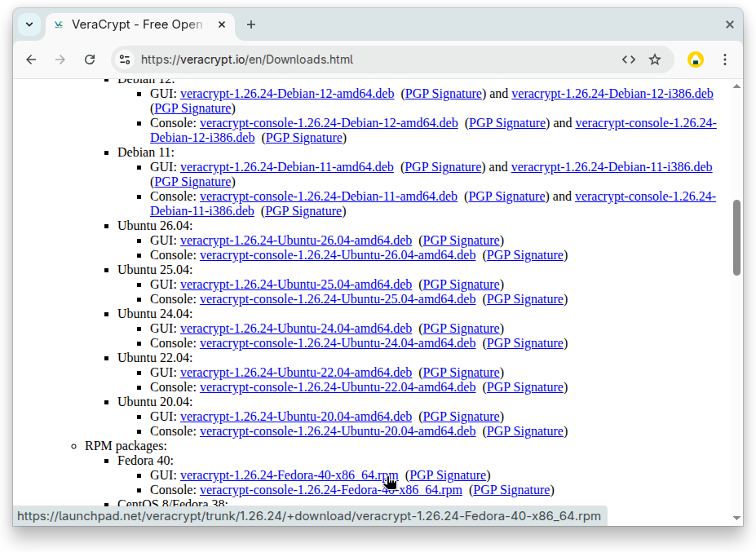Download veracrypt-console-1.26.24-Ubuntu-24.04-amd64.deb
The width and height of the screenshot is (756, 552).
coord(338,343)
